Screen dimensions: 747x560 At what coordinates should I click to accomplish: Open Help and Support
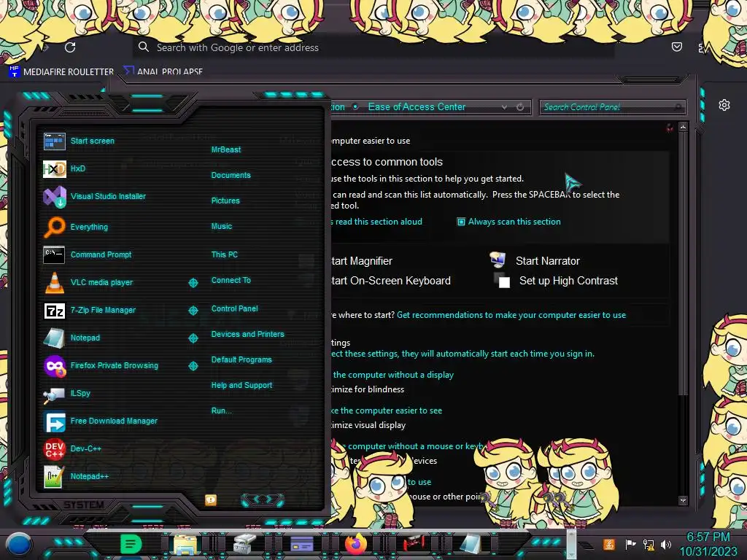tap(241, 385)
